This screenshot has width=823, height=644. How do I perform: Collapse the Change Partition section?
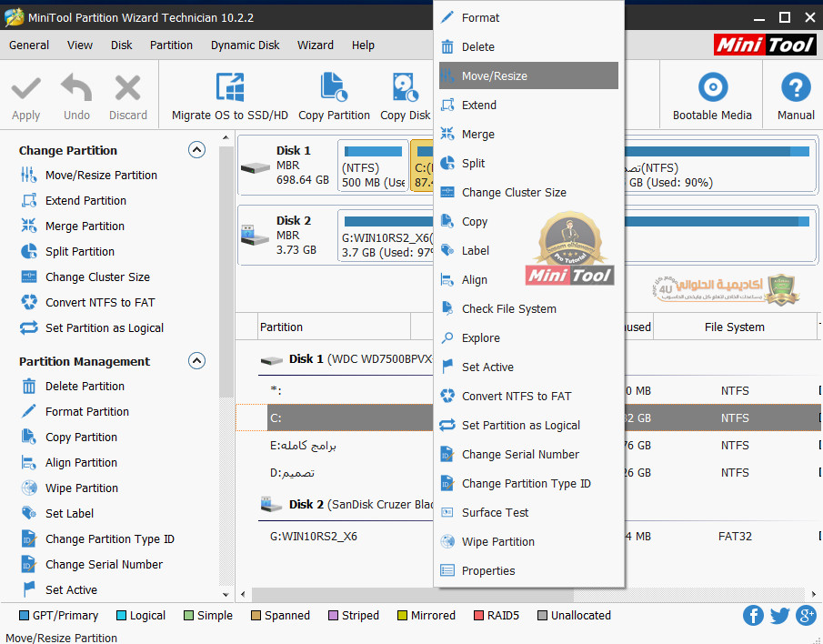coord(196,150)
